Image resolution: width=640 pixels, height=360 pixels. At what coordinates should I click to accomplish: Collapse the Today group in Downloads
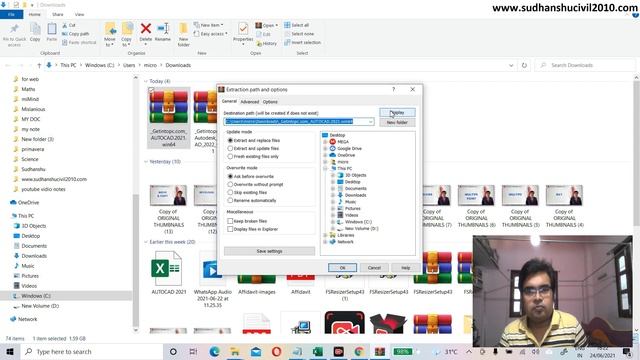tap(146, 81)
